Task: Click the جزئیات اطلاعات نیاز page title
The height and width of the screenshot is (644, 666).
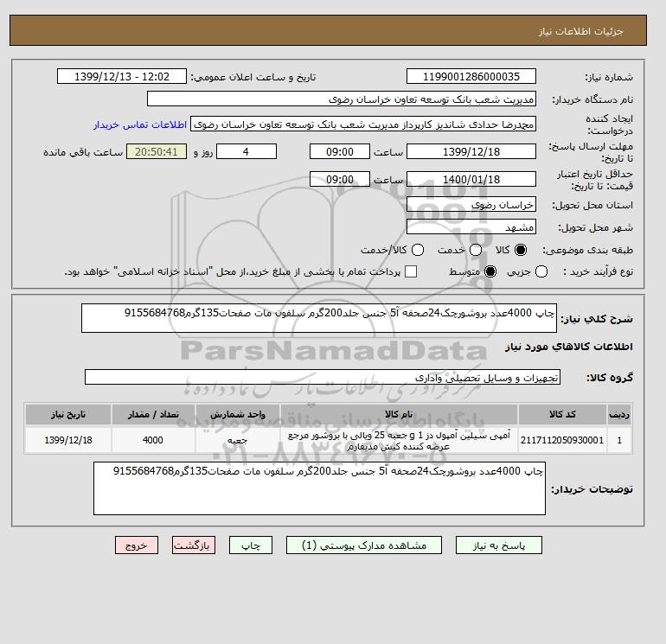Action: [580, 32]
